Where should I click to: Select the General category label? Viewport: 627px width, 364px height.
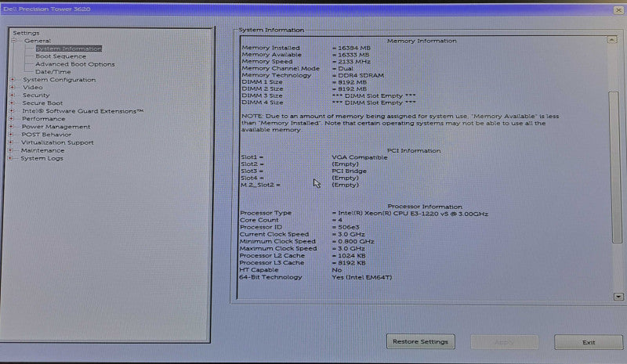[x=37, y=41]
